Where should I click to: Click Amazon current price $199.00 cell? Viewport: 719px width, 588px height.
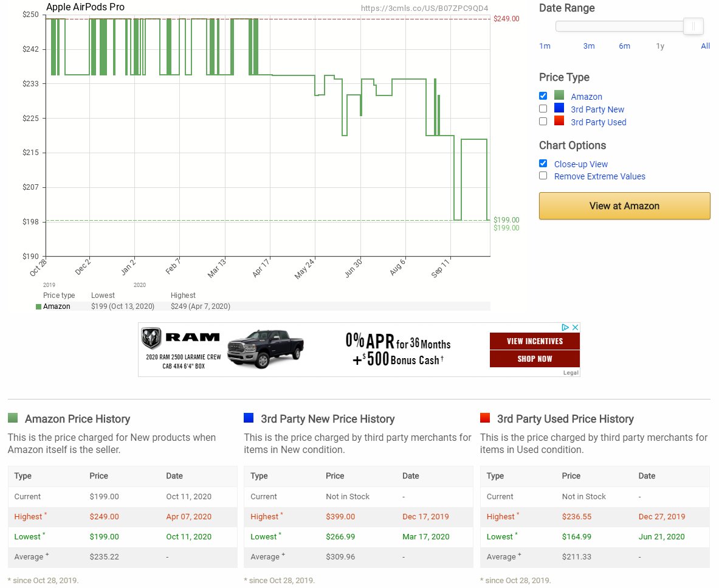point(104,497)
